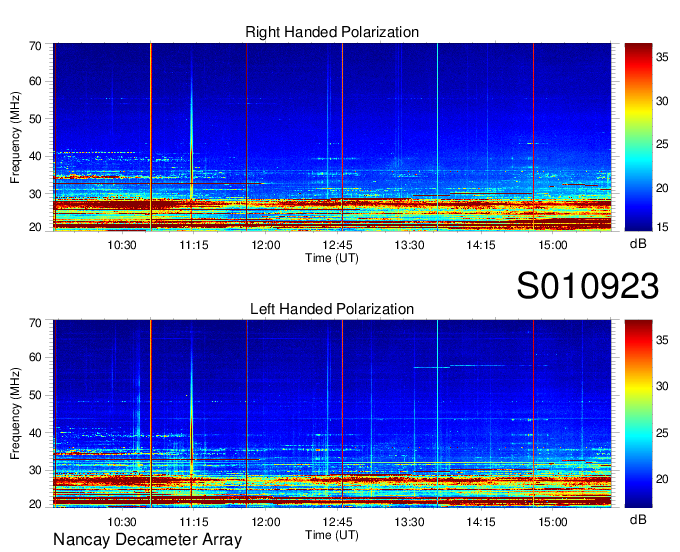The image size is (680, 552).
Task: Click the Right Handed plot's dB color bar
Action: click(638, 137)
